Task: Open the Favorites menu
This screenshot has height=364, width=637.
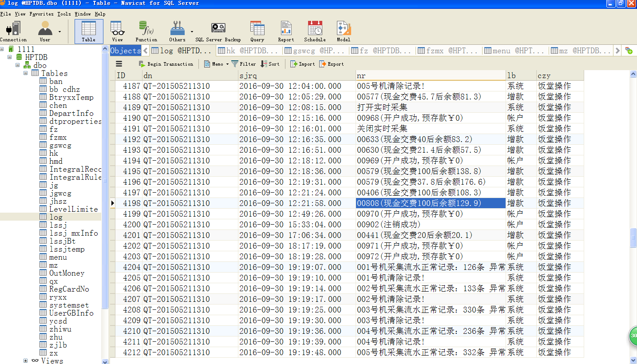Action: (x=41, y=14)
